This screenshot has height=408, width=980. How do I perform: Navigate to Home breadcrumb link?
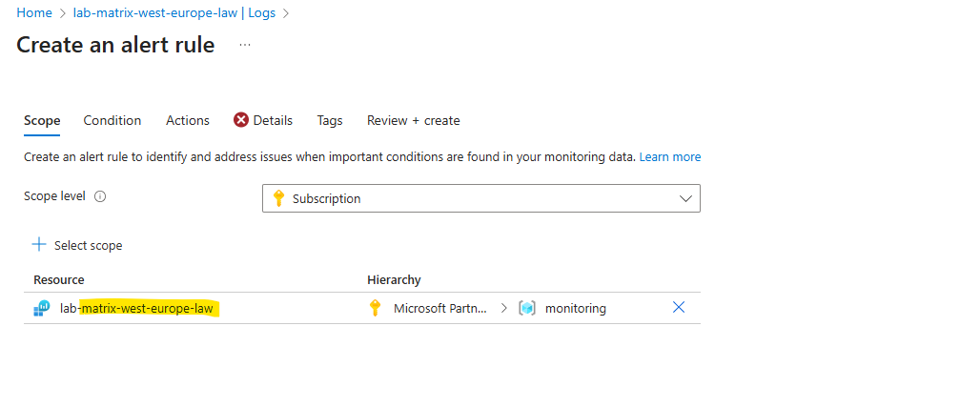click(33, 12)
